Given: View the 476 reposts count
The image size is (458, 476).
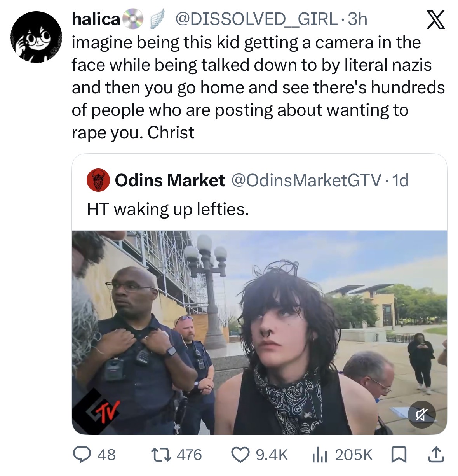Looking at the screenshot, I should tap(190, 455).
